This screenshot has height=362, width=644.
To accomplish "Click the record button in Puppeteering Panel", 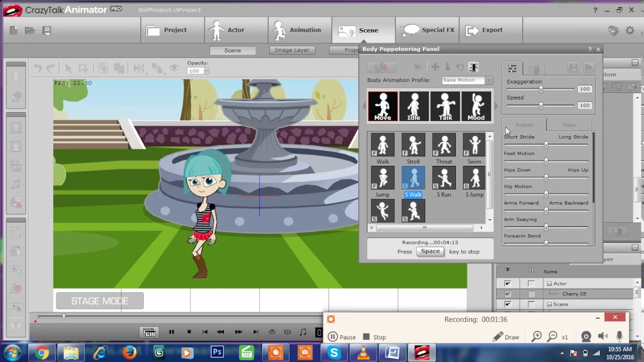I will pos(381,67).
